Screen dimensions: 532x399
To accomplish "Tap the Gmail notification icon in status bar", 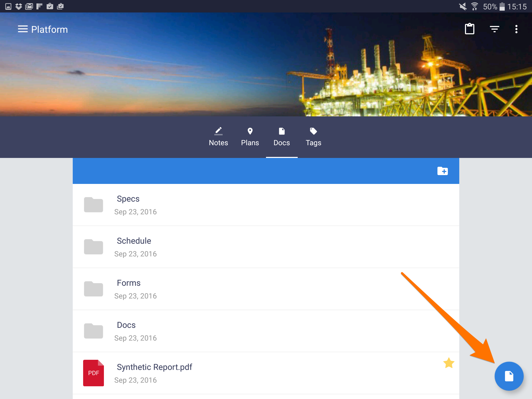I will 29,6.
